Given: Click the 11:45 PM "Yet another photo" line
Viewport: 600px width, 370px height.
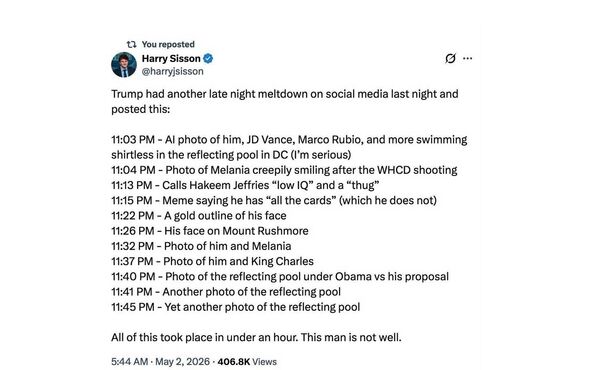Looking at the screenshot, I should coord(236,307).
